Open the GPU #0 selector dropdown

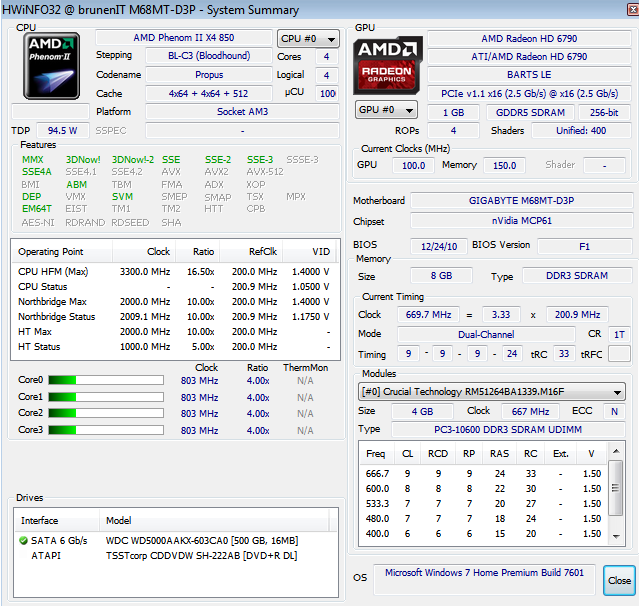[386, 110]
